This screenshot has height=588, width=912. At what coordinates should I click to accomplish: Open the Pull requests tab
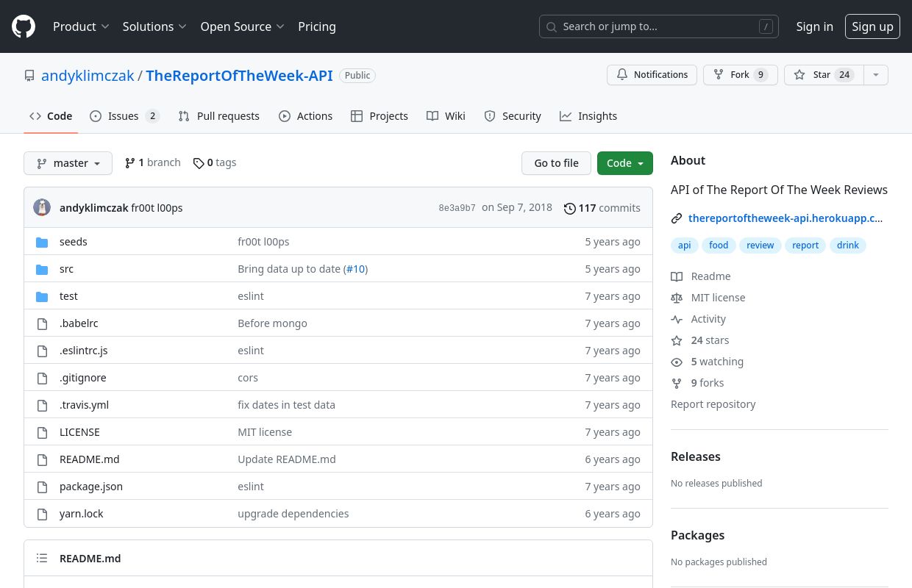click(219, 116)
